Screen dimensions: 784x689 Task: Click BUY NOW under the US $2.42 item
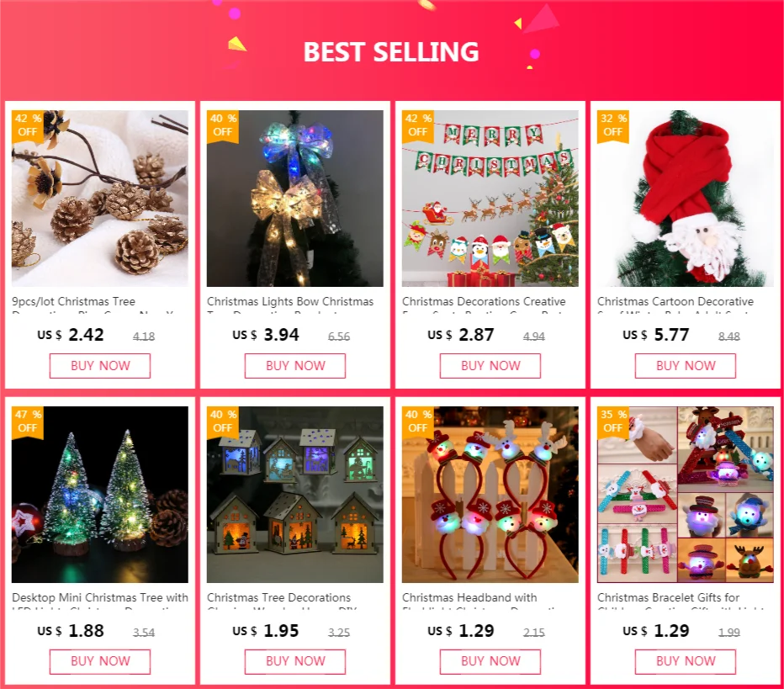[x=100, y=366]
